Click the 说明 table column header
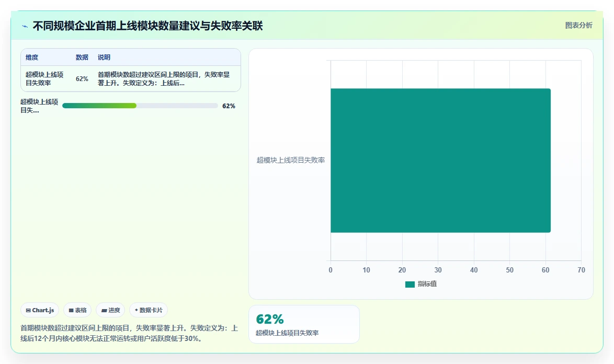The width and height of the screenshot is (614, 364). click(x=104, y=57)
